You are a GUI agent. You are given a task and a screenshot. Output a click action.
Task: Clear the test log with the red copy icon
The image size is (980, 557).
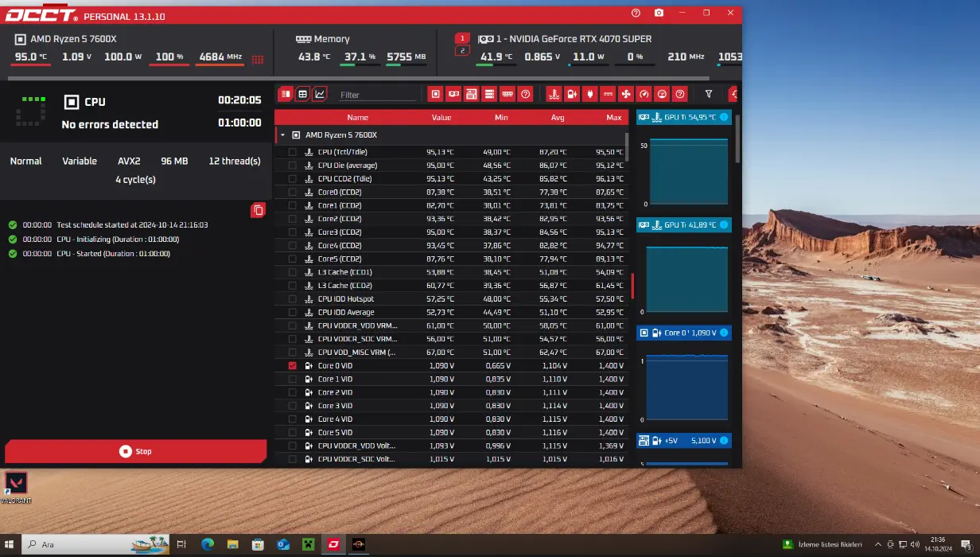[x=258, y=210]
